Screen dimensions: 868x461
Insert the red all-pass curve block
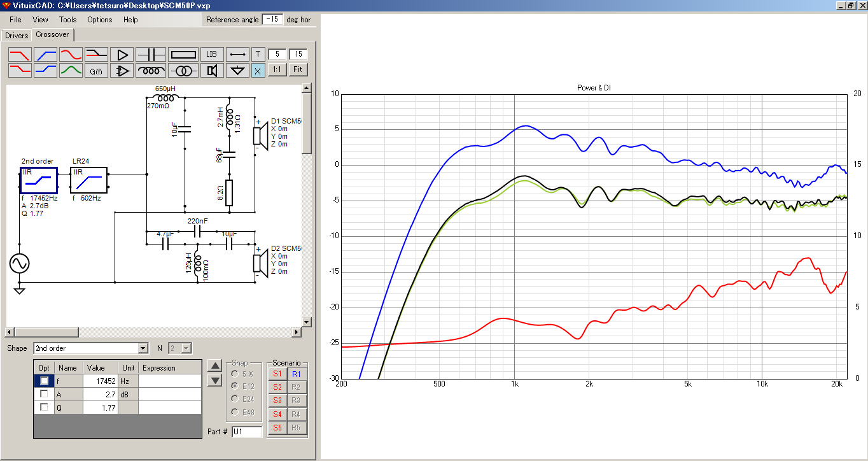coord(71,55)
